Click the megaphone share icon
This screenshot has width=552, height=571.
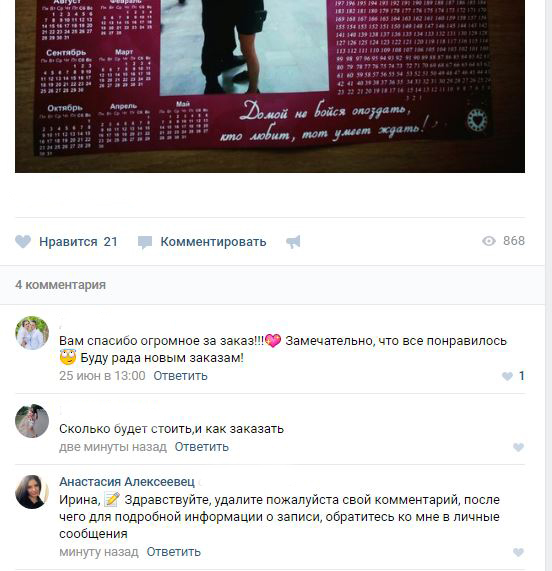pos(293,242)
